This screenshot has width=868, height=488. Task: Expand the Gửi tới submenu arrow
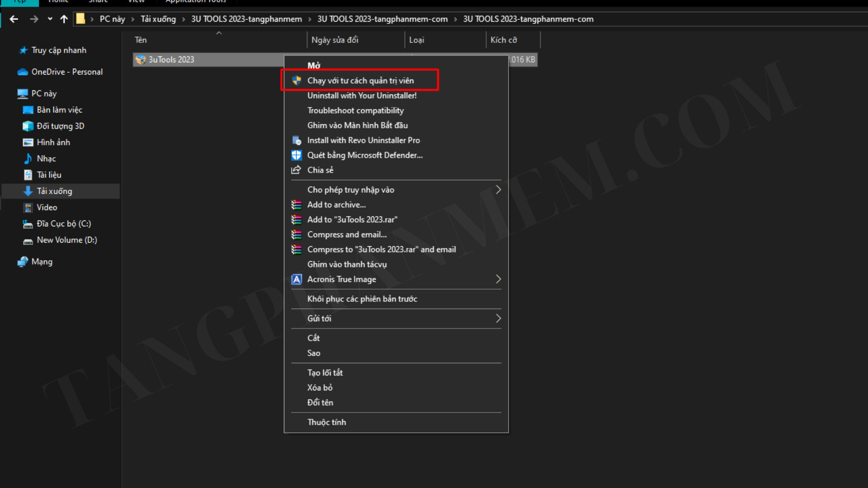(x=498, y=319)
